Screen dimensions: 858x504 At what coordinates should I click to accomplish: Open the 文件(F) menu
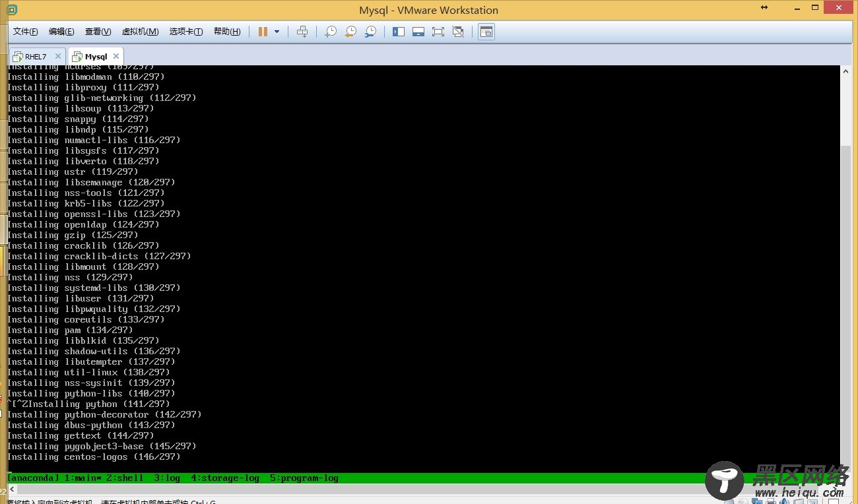point(26,32)
